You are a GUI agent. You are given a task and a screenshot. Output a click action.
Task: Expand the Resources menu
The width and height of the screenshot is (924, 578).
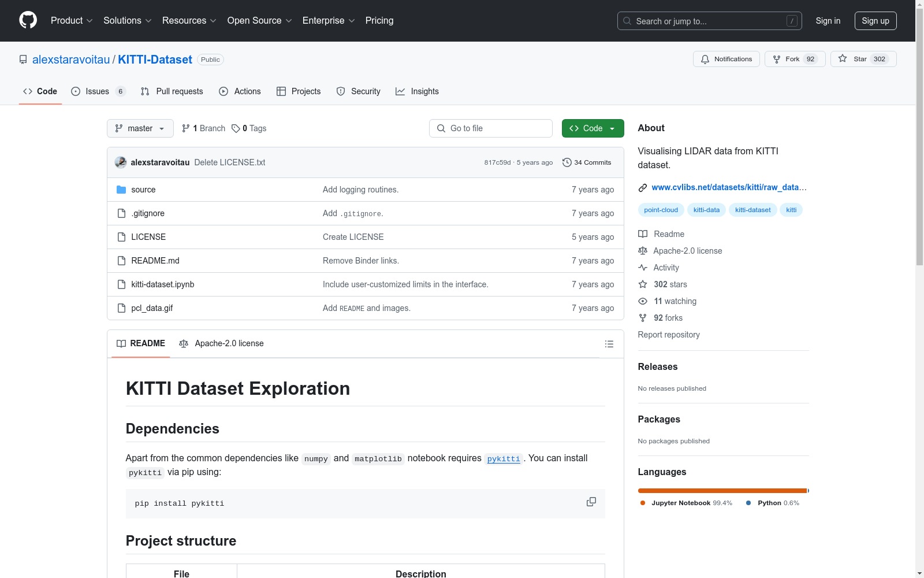tap(189, 21)
